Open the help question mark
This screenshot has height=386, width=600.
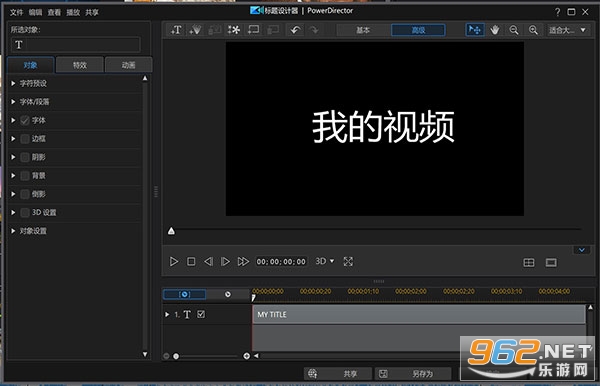558,12
